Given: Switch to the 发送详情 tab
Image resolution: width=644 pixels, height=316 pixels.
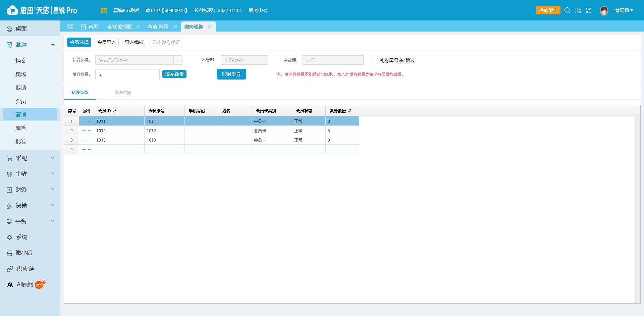Looking at the screenshot, I should (x=123, y=93).
